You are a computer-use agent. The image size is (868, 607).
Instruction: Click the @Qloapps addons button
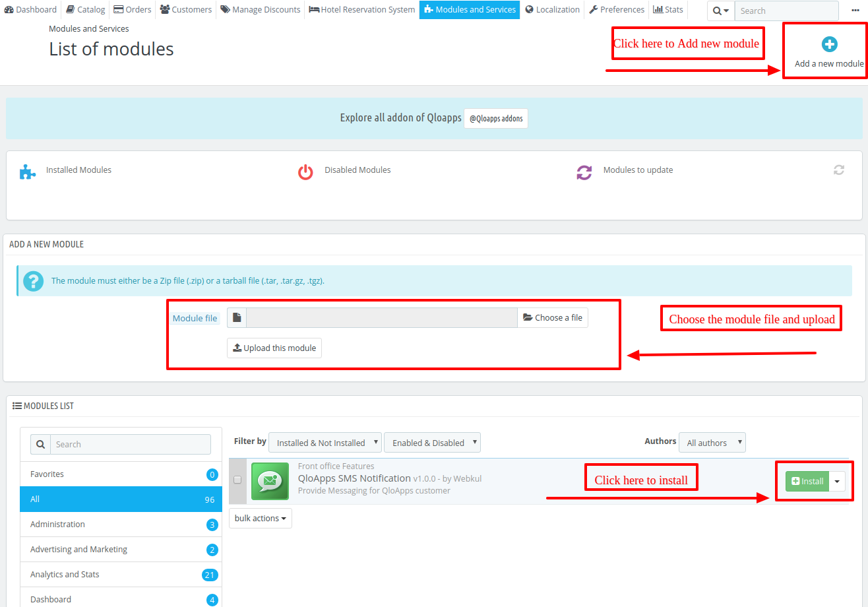496,118
